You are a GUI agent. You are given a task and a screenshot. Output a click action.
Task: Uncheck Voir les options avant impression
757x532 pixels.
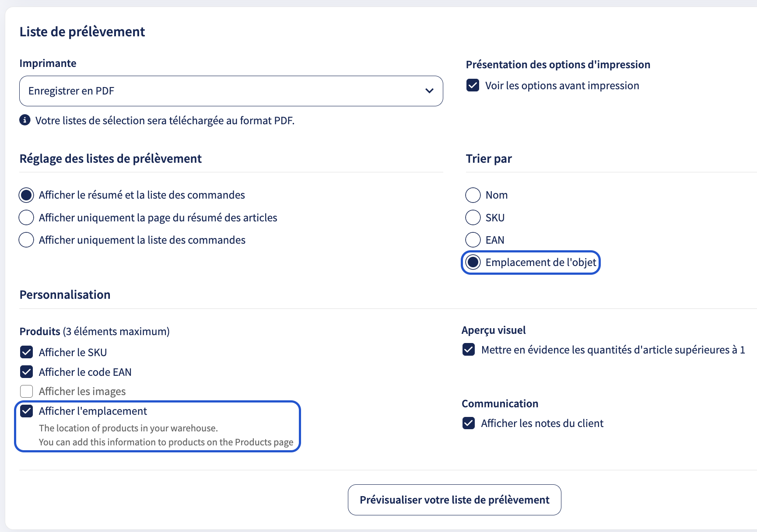coord(473,85)
